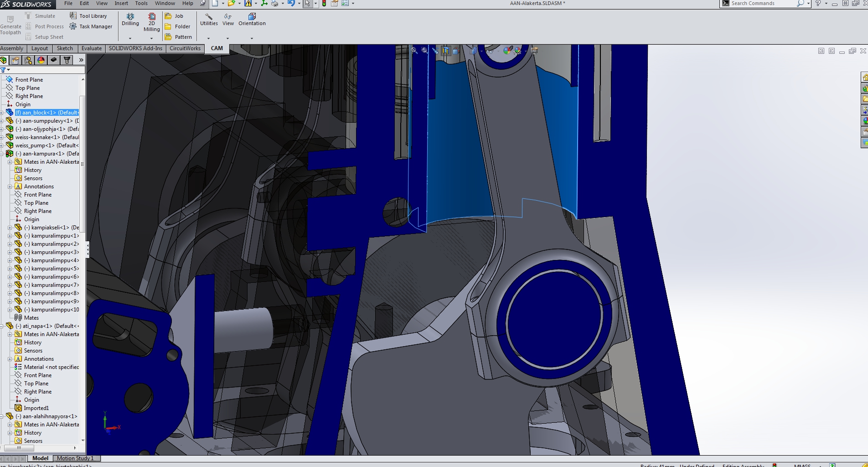Open the Tool Library
This screenshot has width=868, height=467.
(93, 16)
